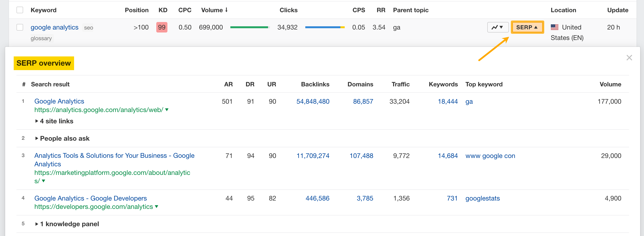Click the top keyword ga link
644x236 pixels.
469,102
